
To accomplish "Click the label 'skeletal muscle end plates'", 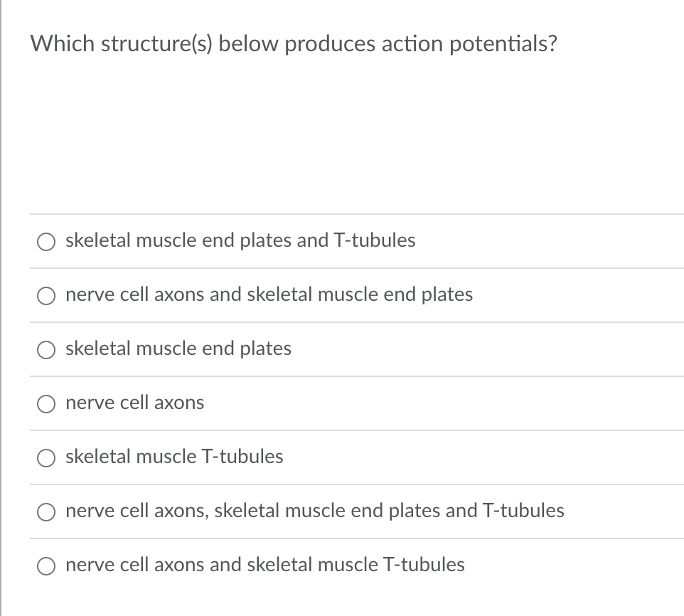I will tap(178, 349).
